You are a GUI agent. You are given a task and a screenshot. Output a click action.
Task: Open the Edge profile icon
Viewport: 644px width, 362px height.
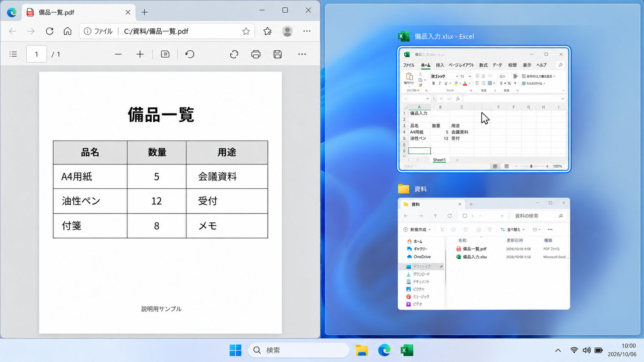(x=287, y=31)
